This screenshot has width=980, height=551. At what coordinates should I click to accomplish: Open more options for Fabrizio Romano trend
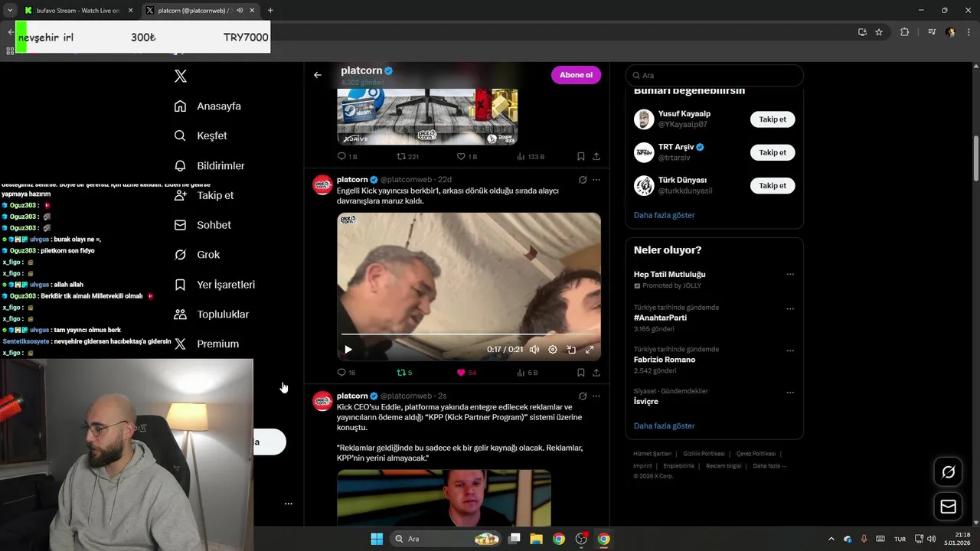pyautogui.click(x=790, y=350)
